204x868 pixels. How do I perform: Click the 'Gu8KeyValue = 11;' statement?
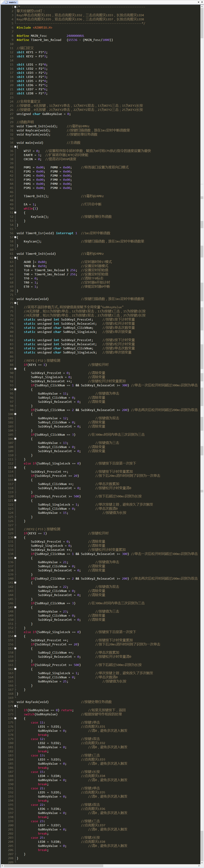click(53, 394)
